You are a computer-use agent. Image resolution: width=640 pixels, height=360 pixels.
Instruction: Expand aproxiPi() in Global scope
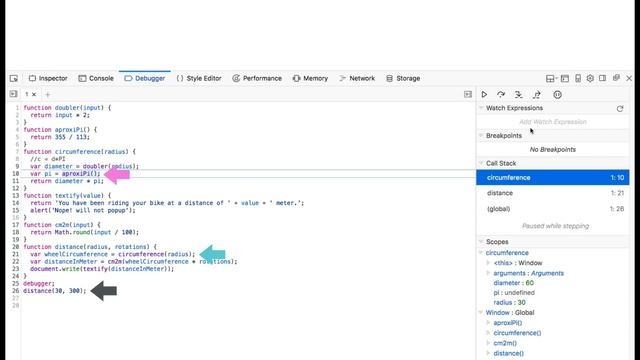488,322
